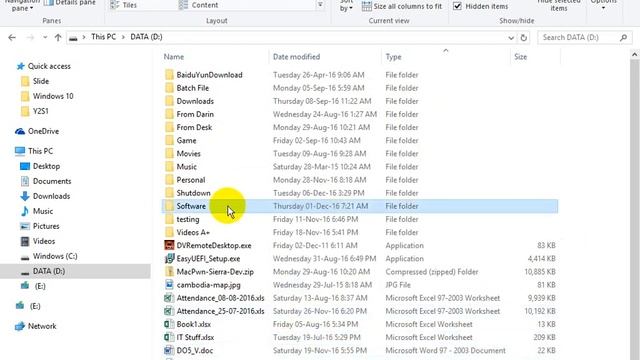Click DATA (D:) in the breadcrumb
Viewport: 640px width, 360px height.
[146, 37]
